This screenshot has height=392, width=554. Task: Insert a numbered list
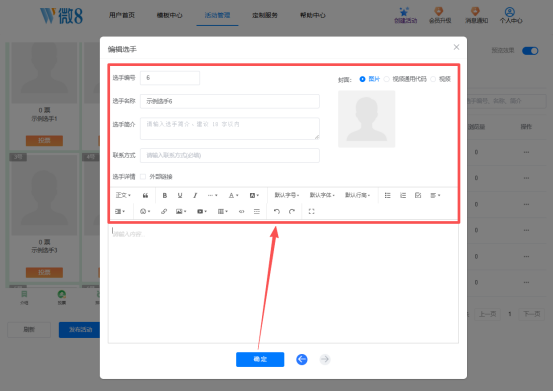click(x=403, y=195)
